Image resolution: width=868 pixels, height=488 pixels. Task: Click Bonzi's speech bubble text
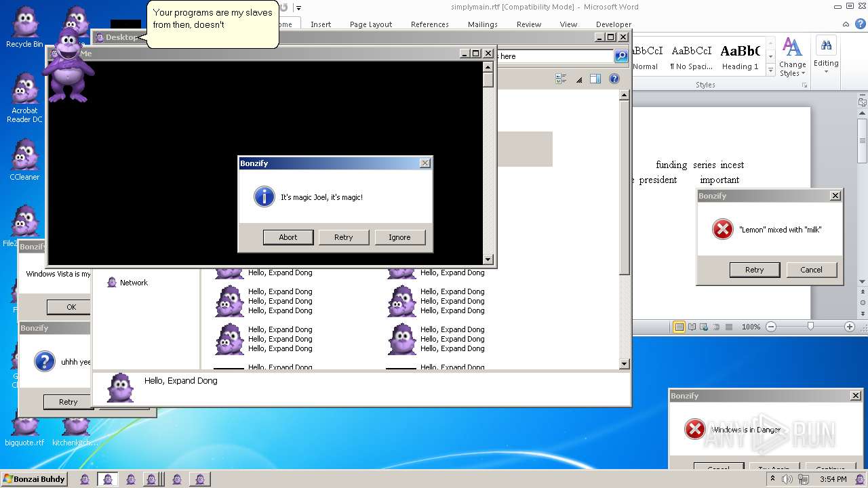(x=212, y=18)
